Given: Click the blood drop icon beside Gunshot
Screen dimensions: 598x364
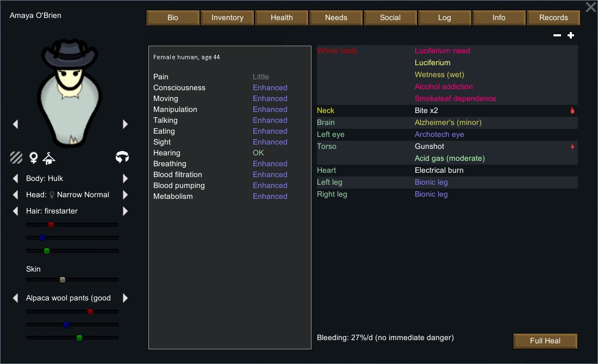Looking at the screenshot, I should coord(572,146).
